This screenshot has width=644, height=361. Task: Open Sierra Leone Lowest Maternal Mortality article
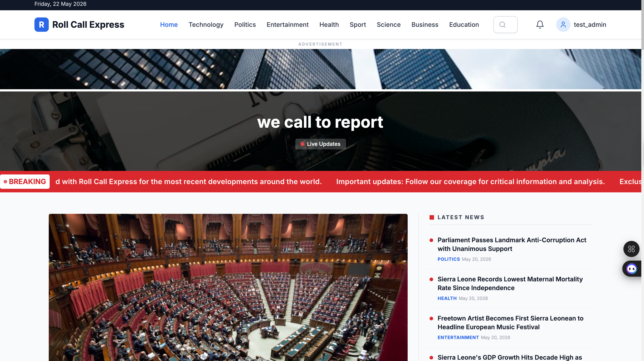pyautogui.click(x=510, y=284)
